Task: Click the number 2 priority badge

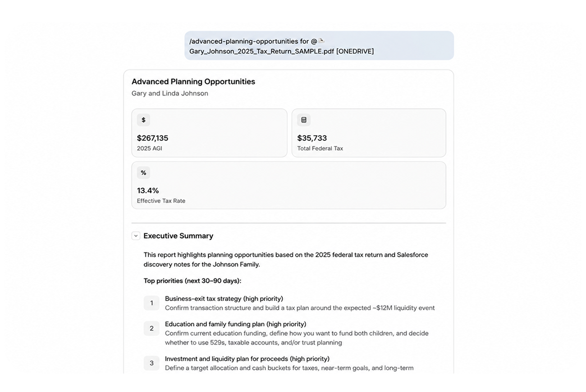Action: tap(151, 328)
